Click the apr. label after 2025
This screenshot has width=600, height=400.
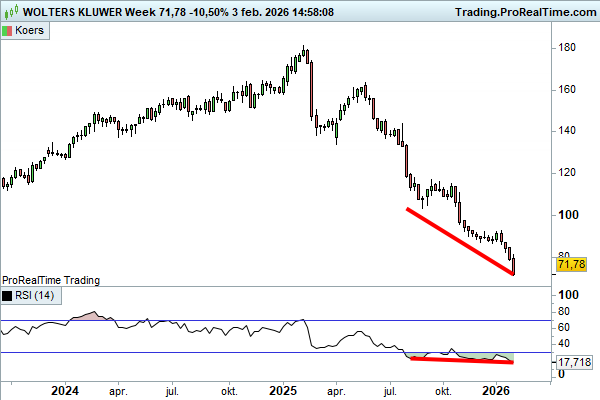click(336, 392)
